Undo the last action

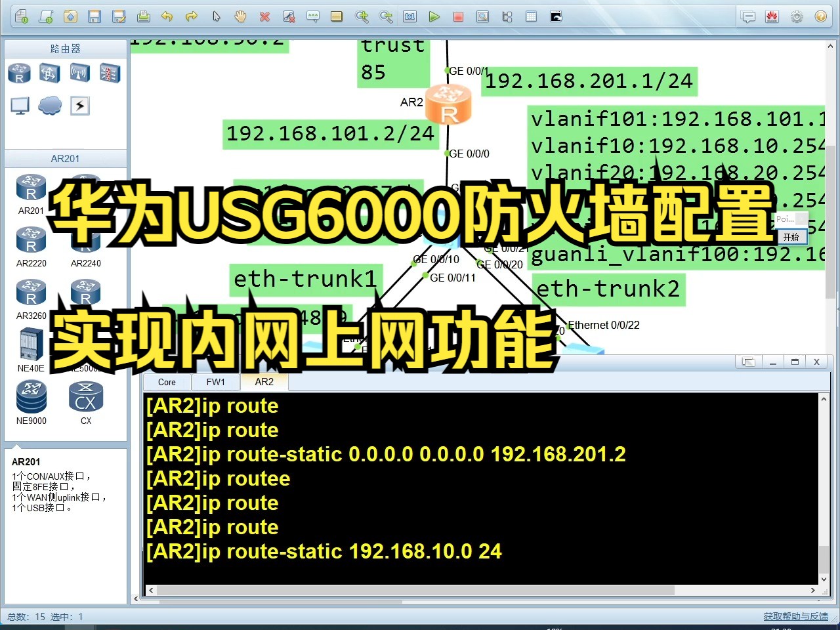168,16
